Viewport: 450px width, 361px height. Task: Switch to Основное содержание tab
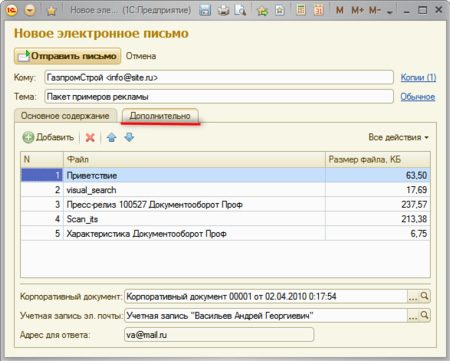[65, 116]
